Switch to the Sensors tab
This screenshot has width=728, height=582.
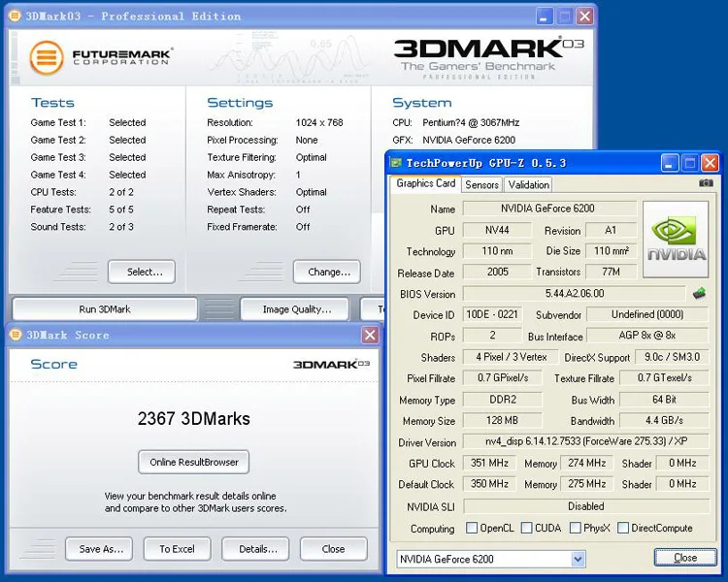pos(481,184)
